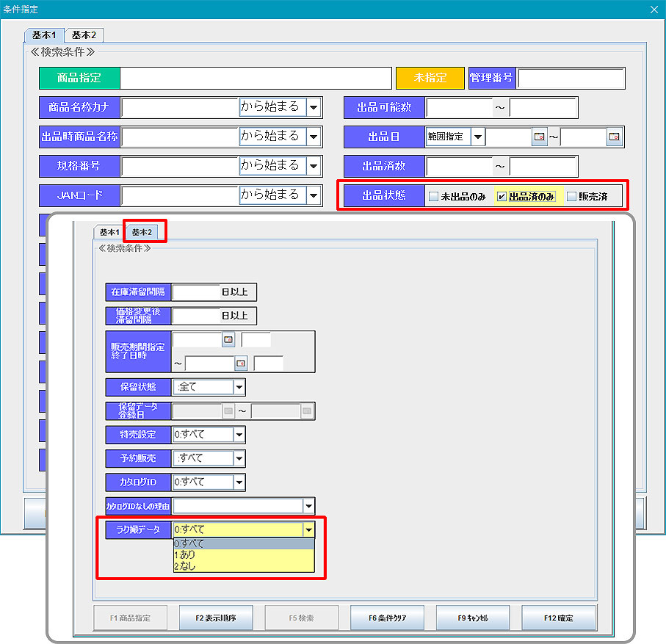Open the 保留状態 dropdown
666x644 pixels.
(x=239, y=386)
